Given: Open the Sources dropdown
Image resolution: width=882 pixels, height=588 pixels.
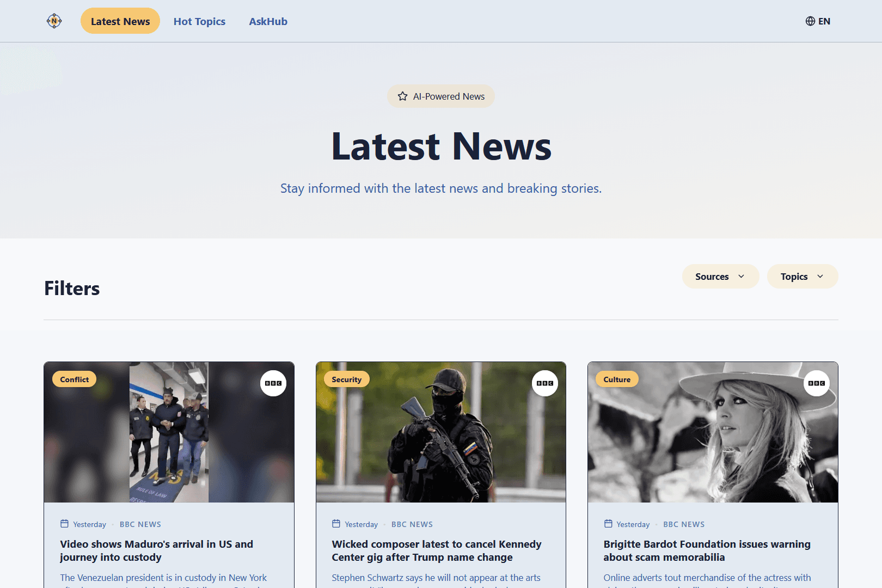Looking at the screenshot, I should pyautogui.click(x=720, y=276).
